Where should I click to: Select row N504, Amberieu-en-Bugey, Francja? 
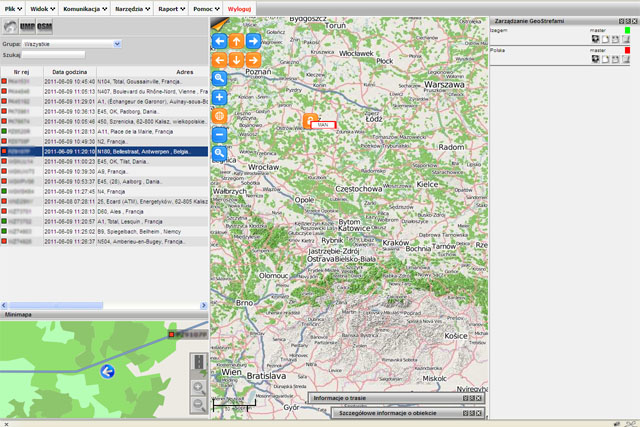pos(104,242)
